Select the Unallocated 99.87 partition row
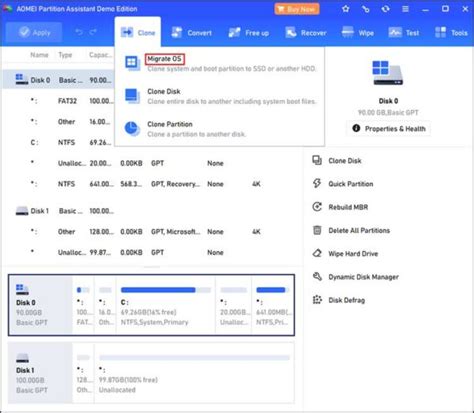The image size is (474, 413). pos(153,252)
